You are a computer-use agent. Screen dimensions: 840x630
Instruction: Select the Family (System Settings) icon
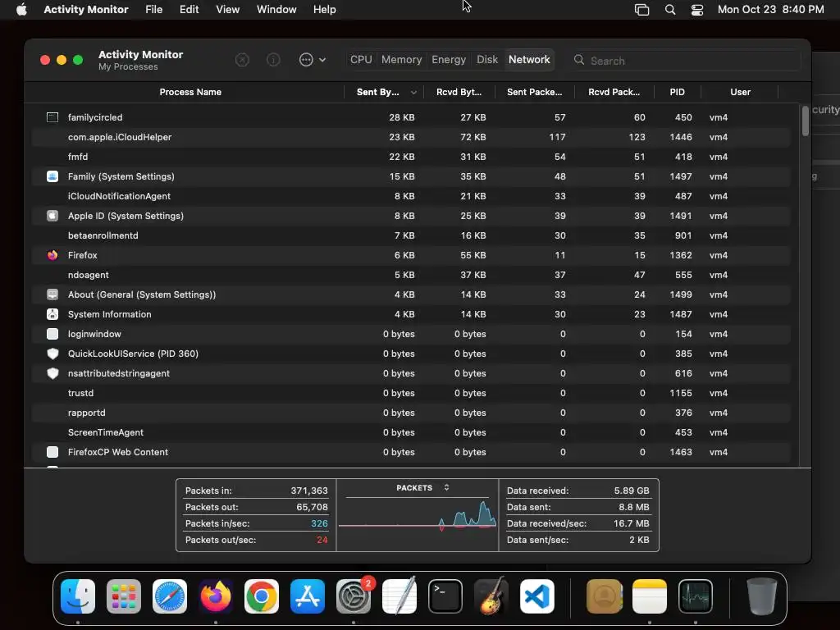coord(52,176)
